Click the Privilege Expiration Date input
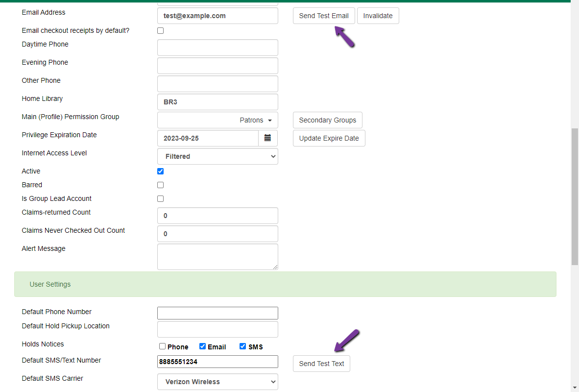The height and width of the screenshot is (392, 579). tap(208, 138)
